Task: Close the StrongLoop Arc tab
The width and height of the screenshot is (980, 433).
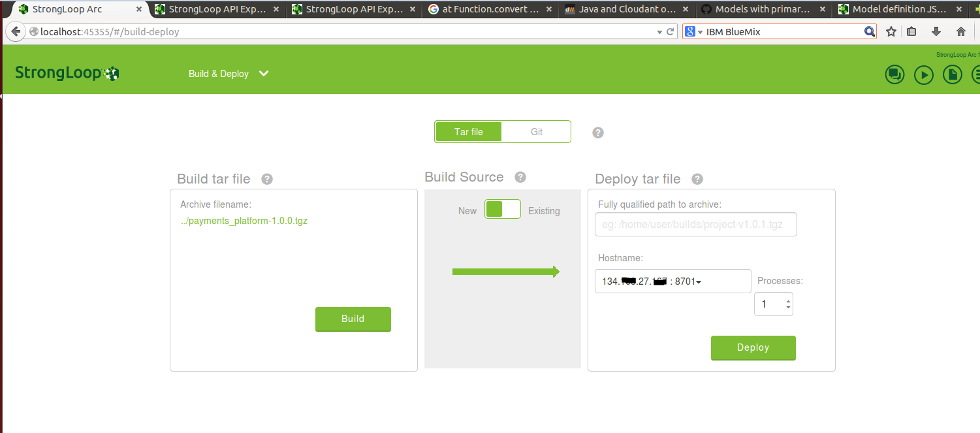Action: 139,10
